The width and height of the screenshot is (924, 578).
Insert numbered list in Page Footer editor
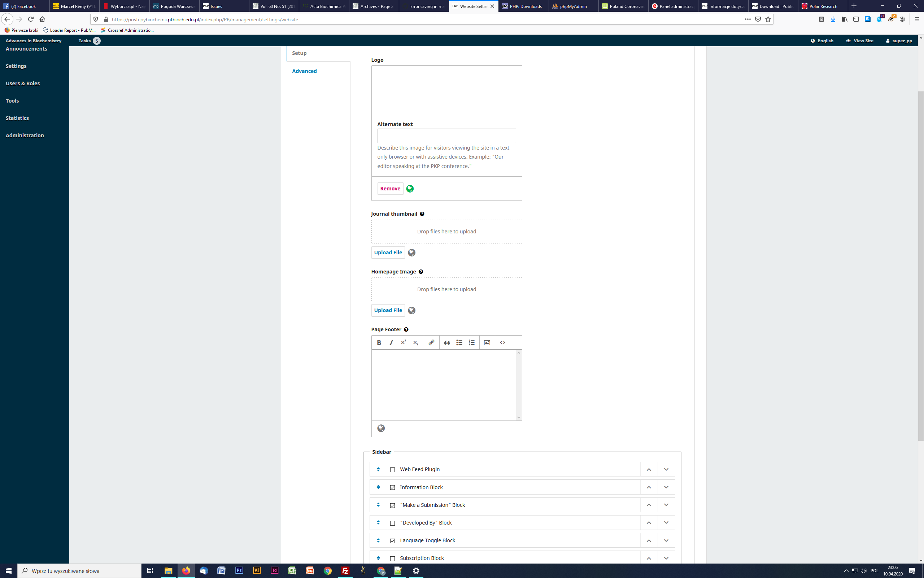pyautogui.click(x=471, y=342)
